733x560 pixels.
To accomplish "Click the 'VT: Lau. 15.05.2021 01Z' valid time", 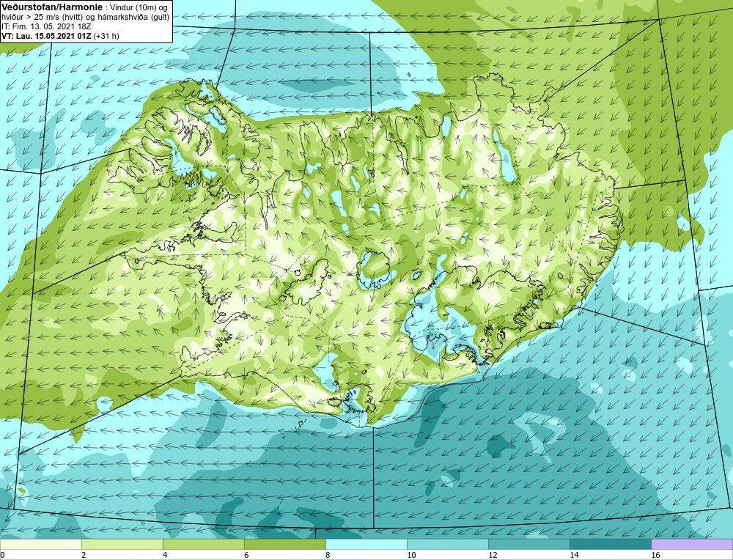I will (x=47, y=36).
